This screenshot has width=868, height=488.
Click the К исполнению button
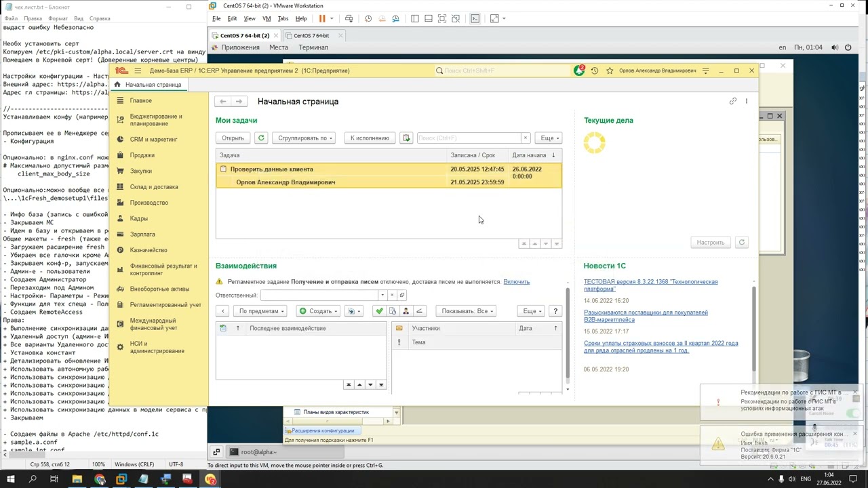click(370, 138)
